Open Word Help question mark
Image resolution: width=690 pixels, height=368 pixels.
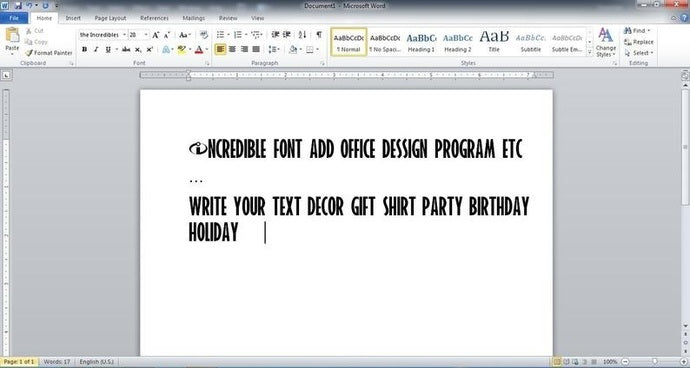click(684, 18)
